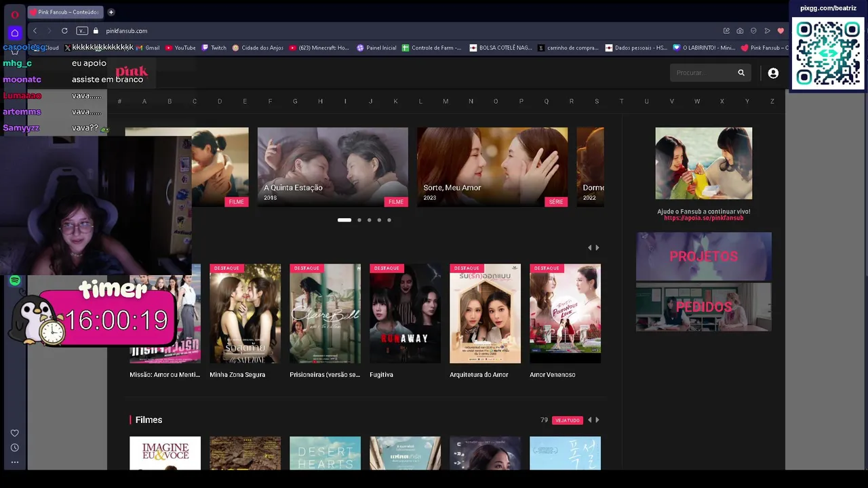Click the Missão: Amor ou Mentira title
This screenshot has width=868, height=488.
(165, 375)
